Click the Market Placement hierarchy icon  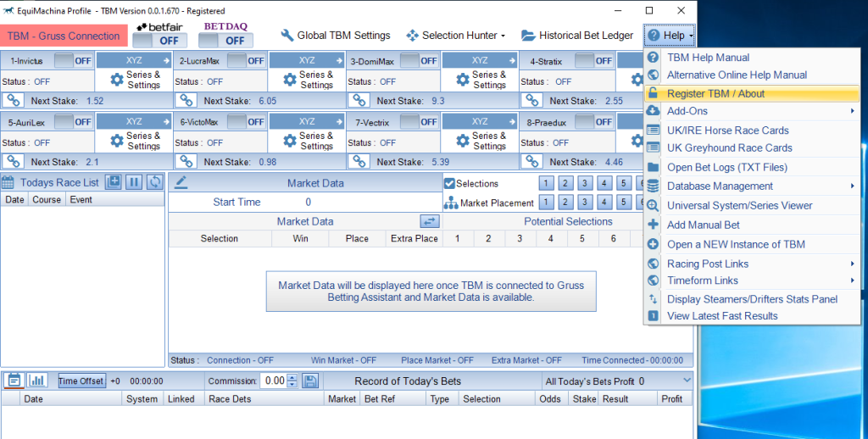(x=451, y=203)
